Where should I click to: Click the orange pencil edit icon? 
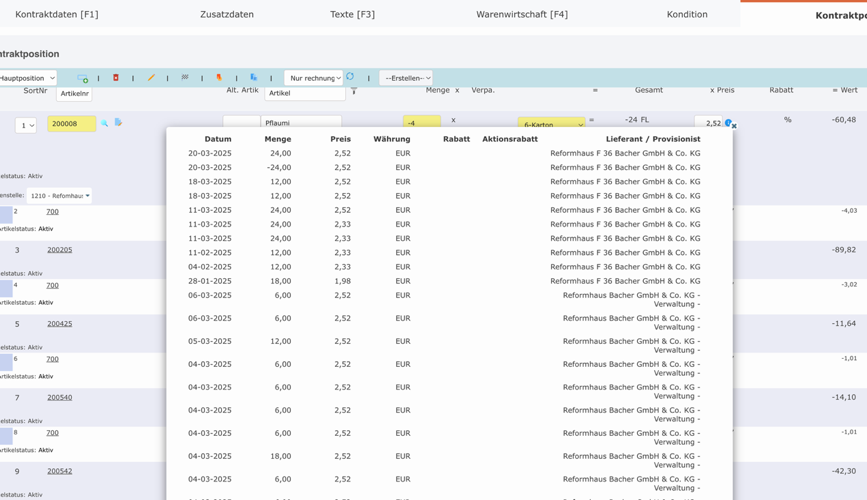point(151,78)
